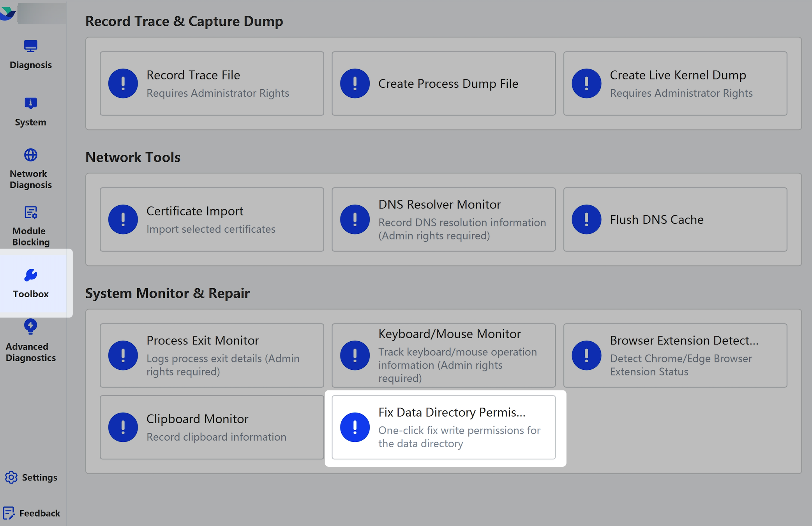Click the 'System Monitor & Repair' heading

168,293
